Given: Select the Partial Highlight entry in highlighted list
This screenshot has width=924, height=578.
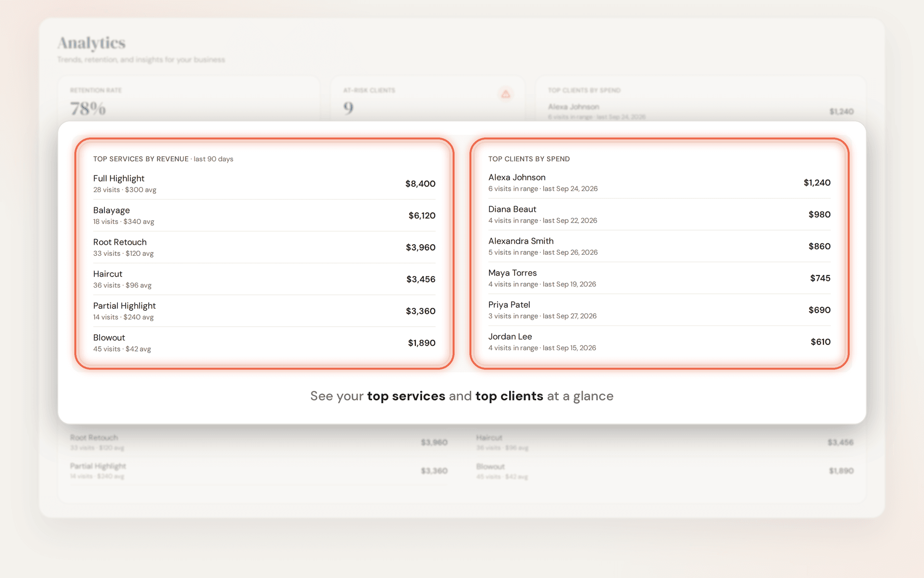Looking at the screenshot, I should point(264,311).
